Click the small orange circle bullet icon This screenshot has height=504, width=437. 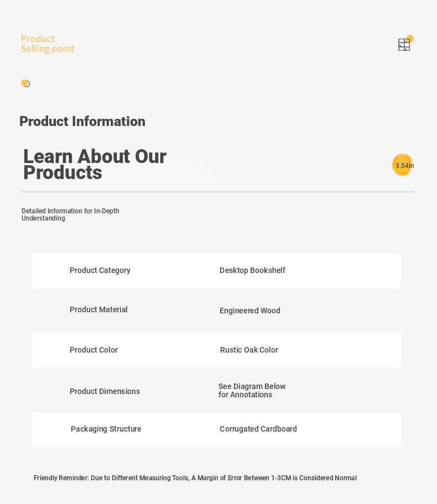click(x=25, y=83)
